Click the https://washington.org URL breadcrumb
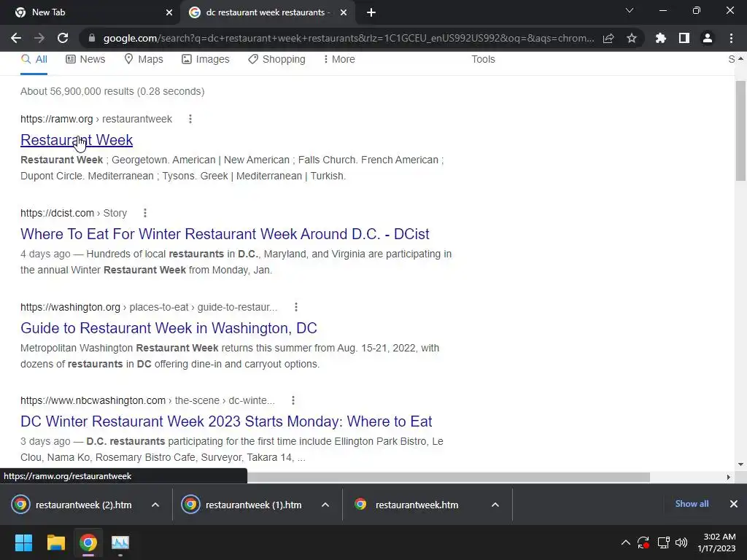Screen dimensions: 747x560 coord(149,307)
